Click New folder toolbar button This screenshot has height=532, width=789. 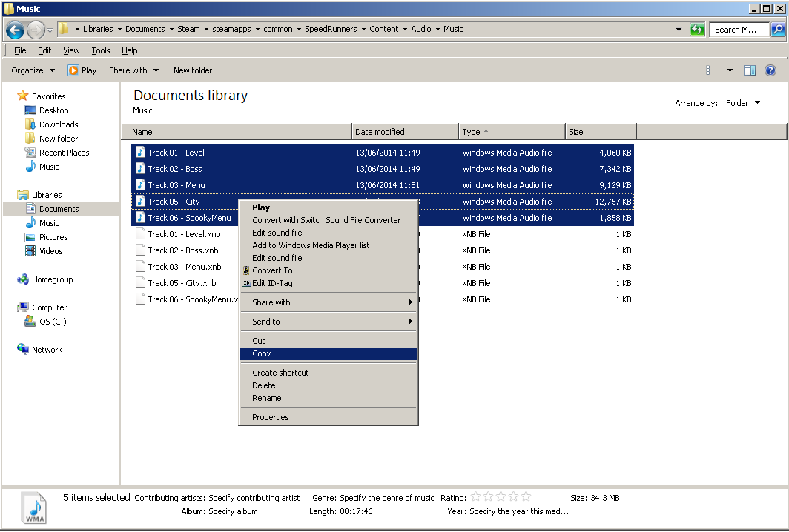click(x=193, y=70)
